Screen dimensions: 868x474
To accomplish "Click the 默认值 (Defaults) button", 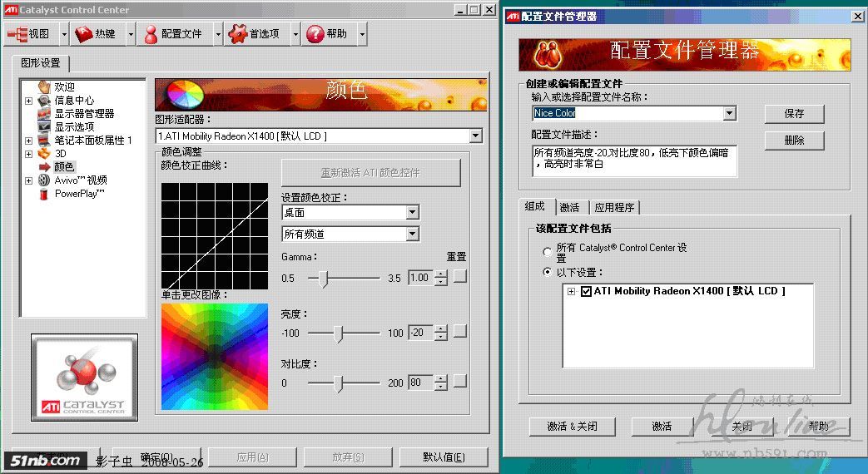I will point(443,457).
